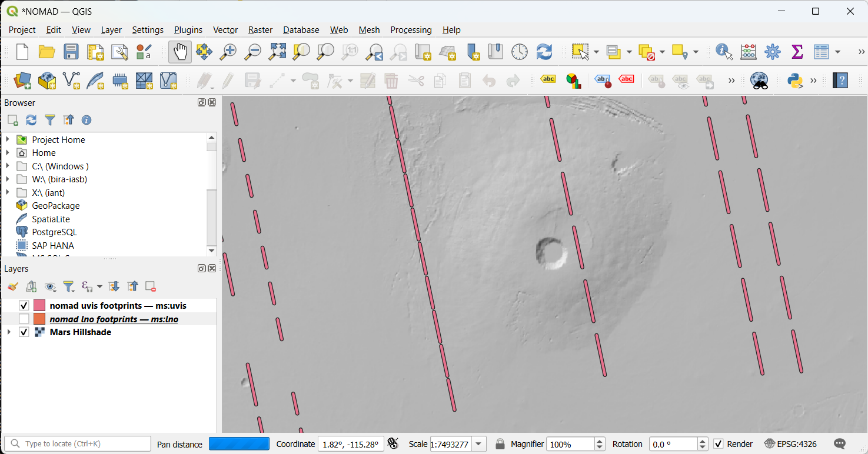This screenshot has width=868, height=454.
Task: Select GeoPackage in the Browser panel
Action: pos(55,205)
